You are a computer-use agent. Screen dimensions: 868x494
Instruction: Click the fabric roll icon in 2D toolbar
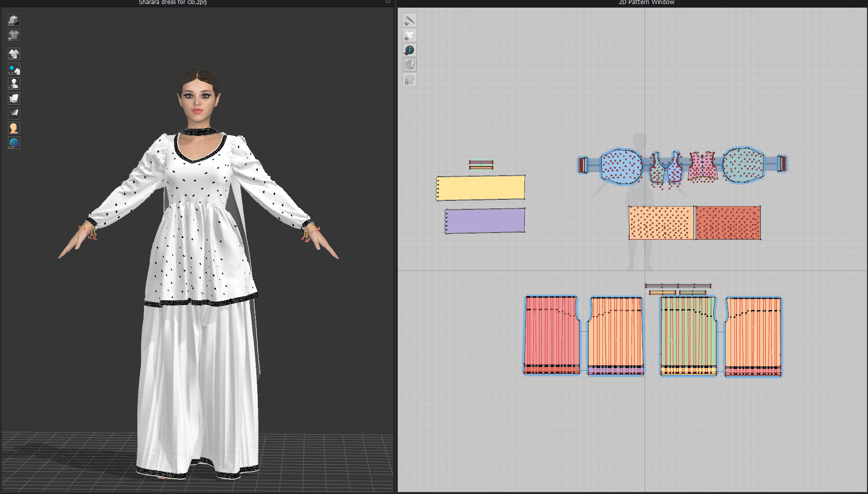coord(409,64)
